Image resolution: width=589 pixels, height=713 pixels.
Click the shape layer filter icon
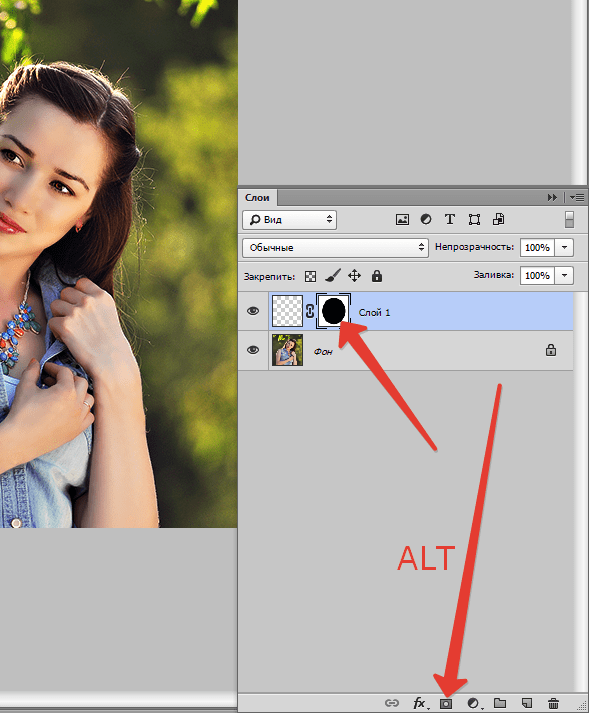474,220
